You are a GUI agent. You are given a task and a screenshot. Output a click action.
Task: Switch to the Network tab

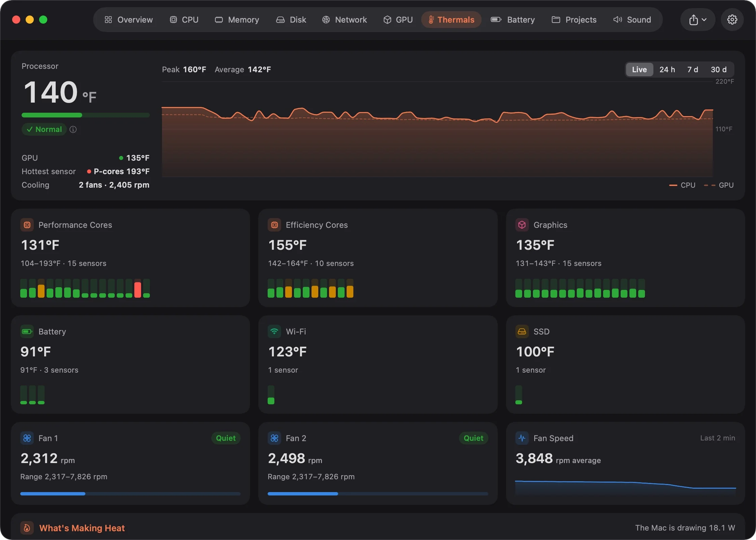[x=345, y=20]
